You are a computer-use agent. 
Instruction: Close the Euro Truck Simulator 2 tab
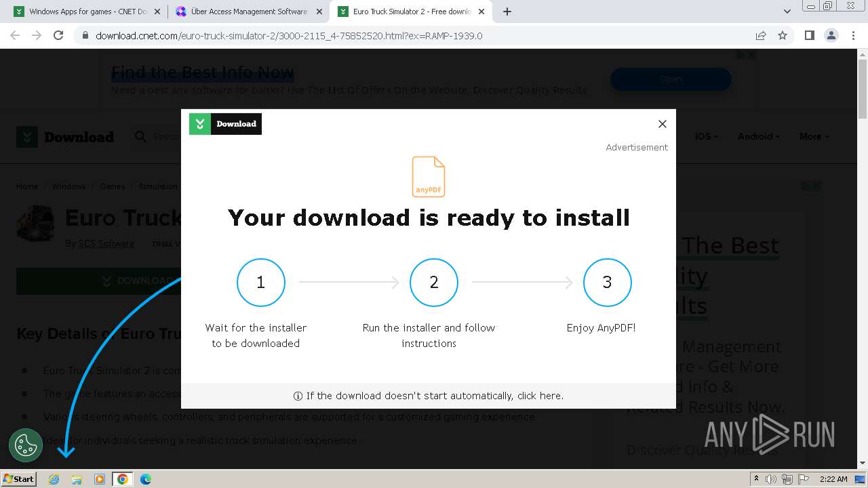[481, 12]
